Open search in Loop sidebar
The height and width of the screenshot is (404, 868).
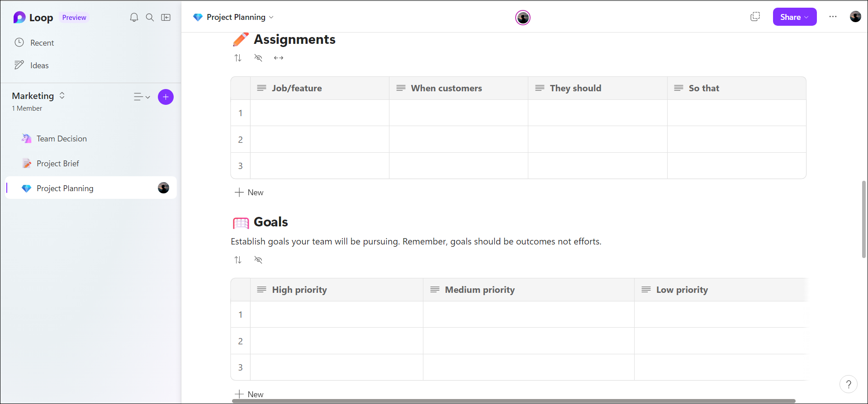150,18
